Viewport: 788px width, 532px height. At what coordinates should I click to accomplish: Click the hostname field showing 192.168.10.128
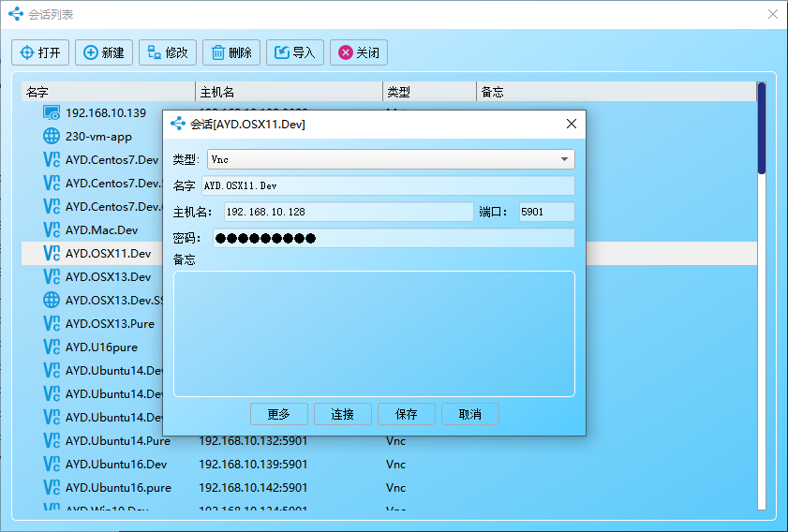click(x=348, y=212)
